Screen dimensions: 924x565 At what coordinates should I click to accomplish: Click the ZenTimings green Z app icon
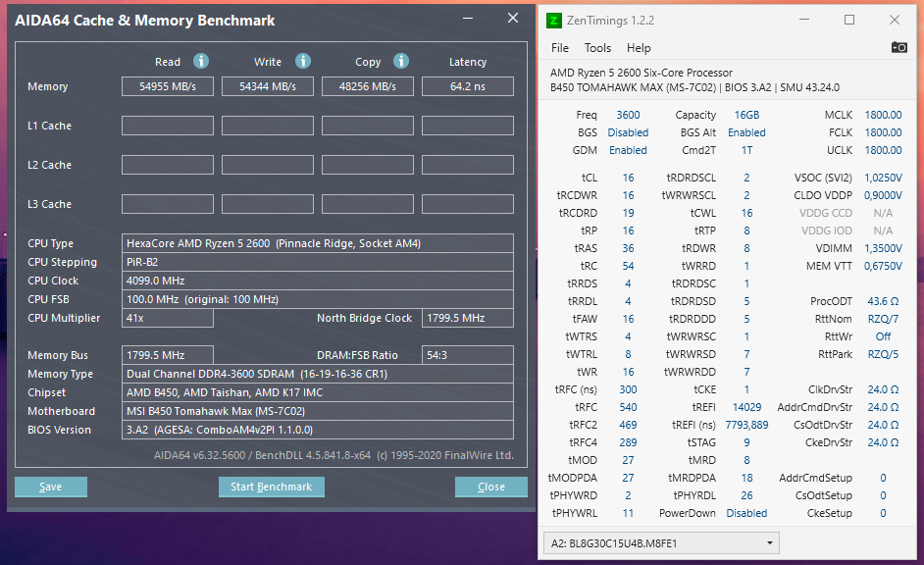tap(554, 21)
